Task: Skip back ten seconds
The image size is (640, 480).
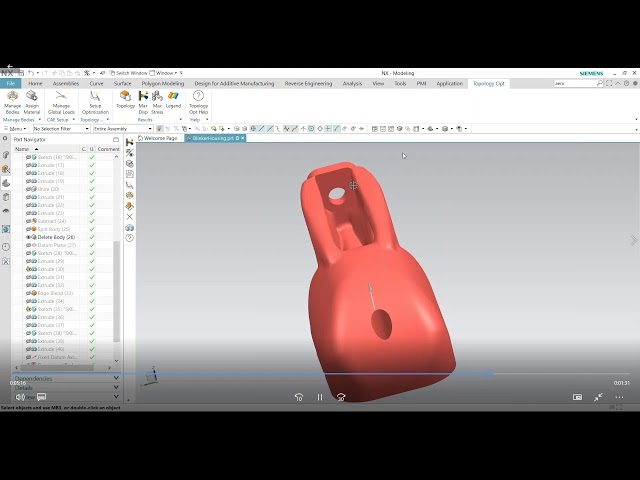Action: pos(299,397)
